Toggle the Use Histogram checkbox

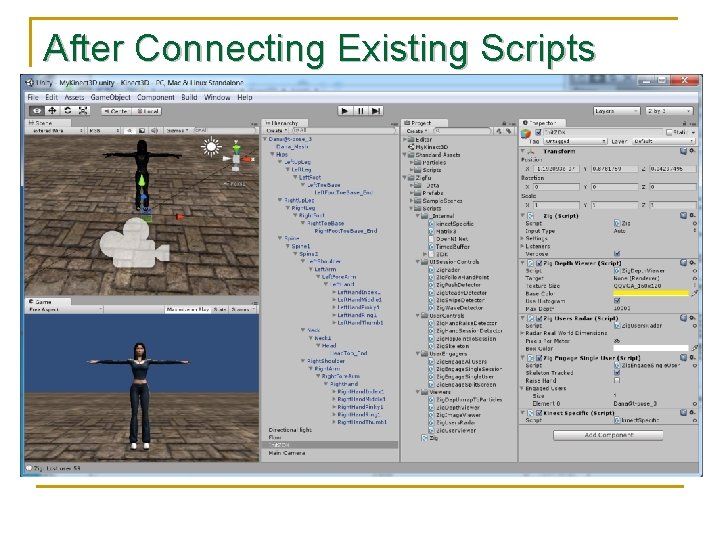pyautogui.click(x=617, y=301)
